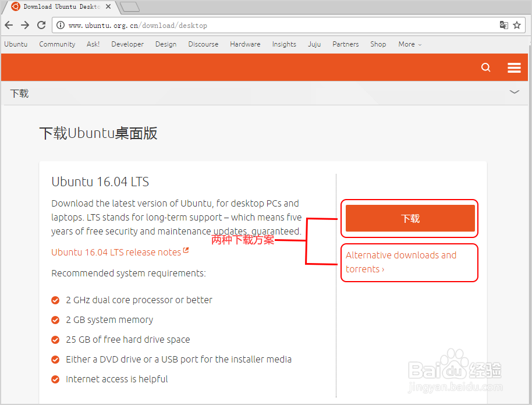The image size is (532, 405).
Task: Open a new browser tab
Action: tap(130, 7)
